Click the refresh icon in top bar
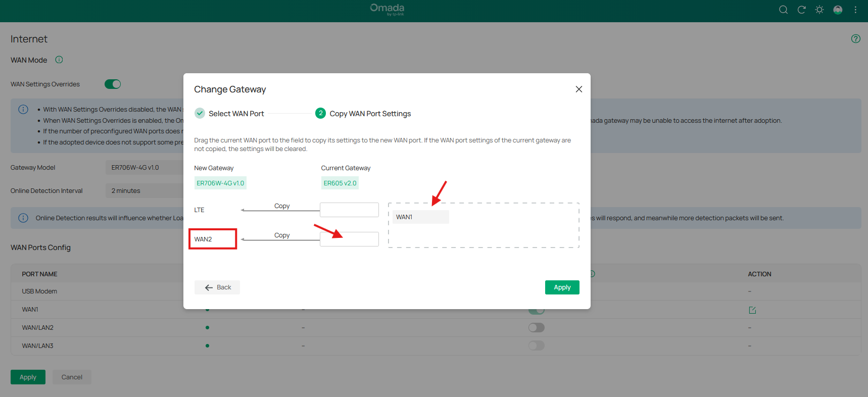The width and height of the screenshot is (868, 397). tap(801, 10)
